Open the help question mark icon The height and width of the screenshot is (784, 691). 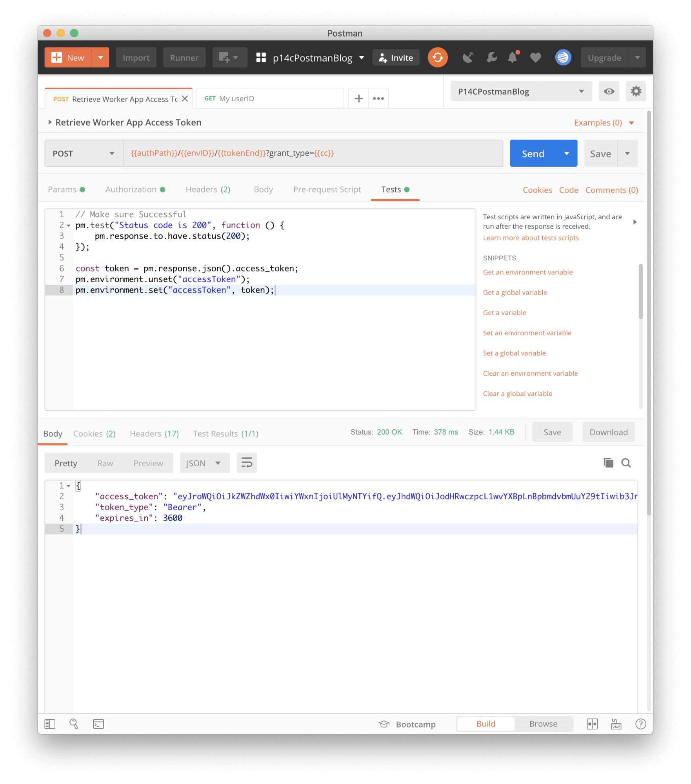pos(640,724)
